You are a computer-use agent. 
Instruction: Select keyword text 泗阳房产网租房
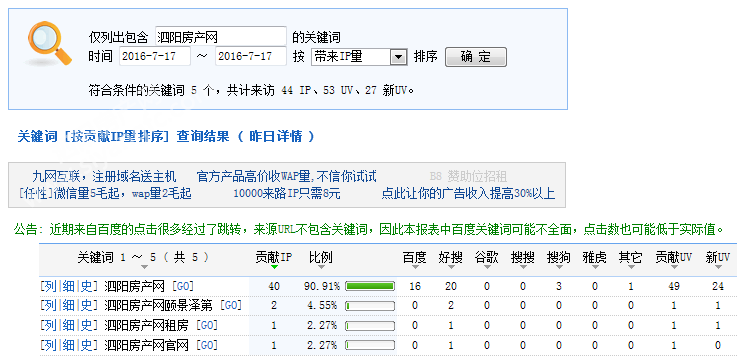[x=146, y=326]
